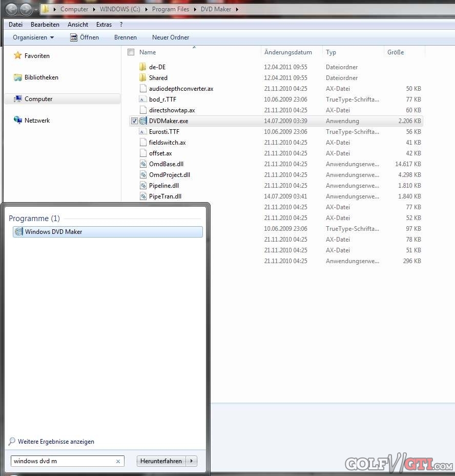
Task: Click Program Files in the address path
Action: click(x=171, y=9)
